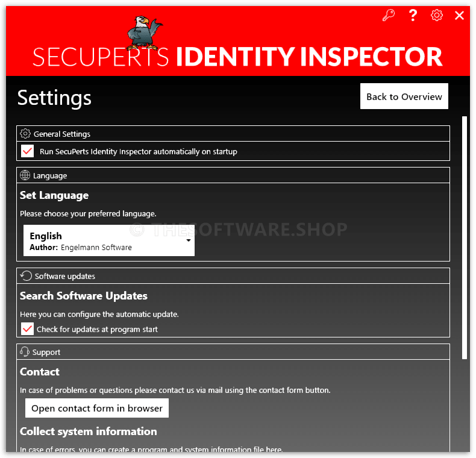Click the refresh icon beside Software updates

[x=26, y=276]
